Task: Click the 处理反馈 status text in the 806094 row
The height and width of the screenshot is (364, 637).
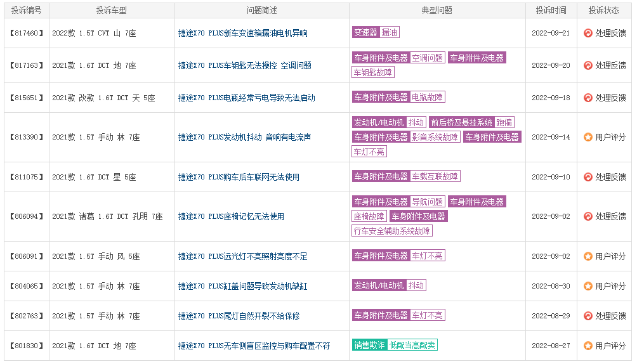Action: [610, 216]
